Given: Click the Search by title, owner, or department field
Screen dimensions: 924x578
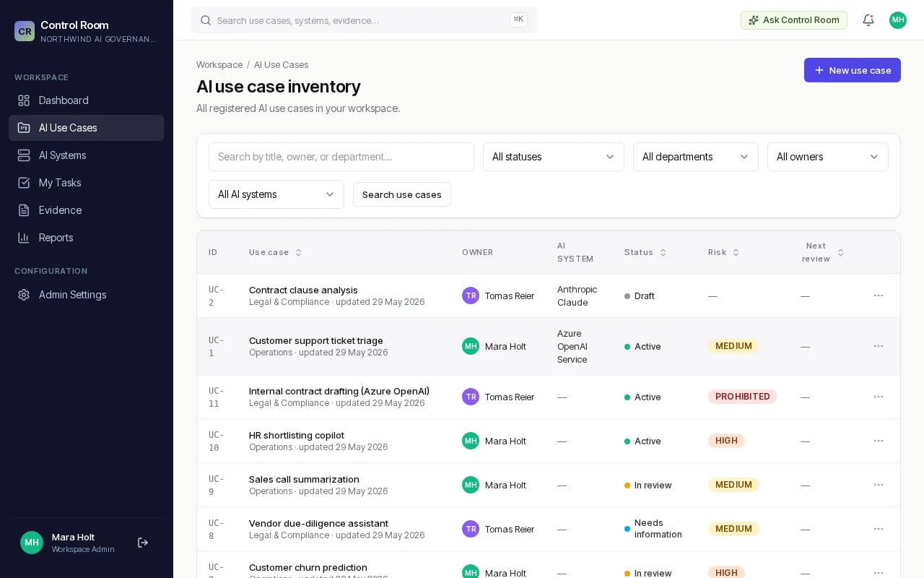Looking at the screenshot, I should pos(341,157).
